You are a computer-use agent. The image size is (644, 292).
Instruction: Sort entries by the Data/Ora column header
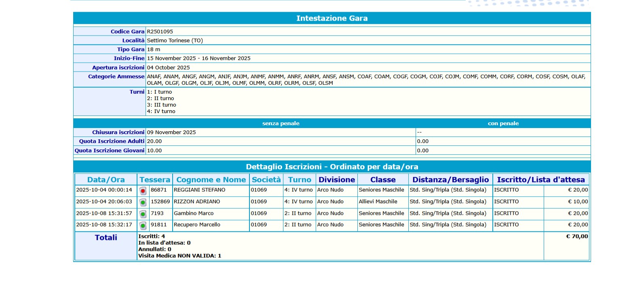pos(106,180)
